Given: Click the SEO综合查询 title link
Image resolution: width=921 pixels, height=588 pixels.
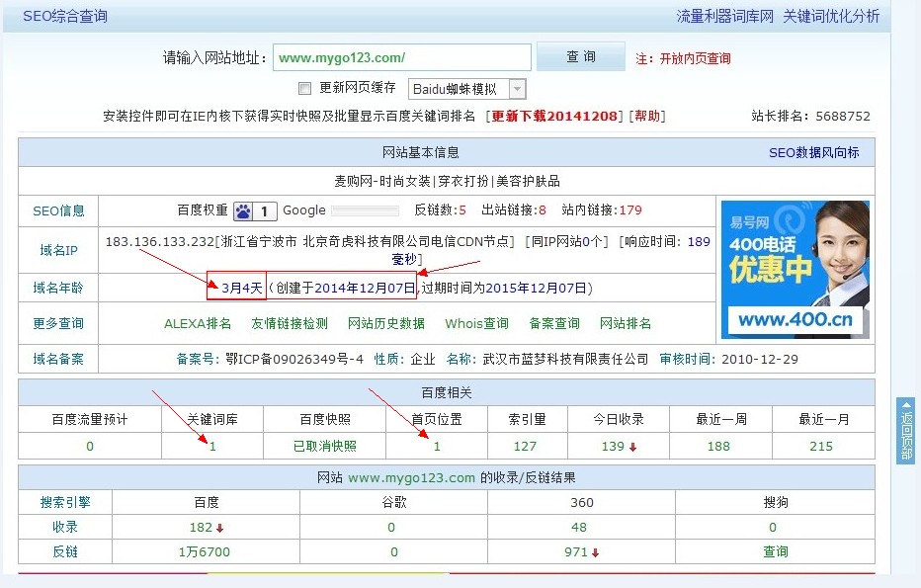Looking at the screenshot, I should (x=65, y=16).
